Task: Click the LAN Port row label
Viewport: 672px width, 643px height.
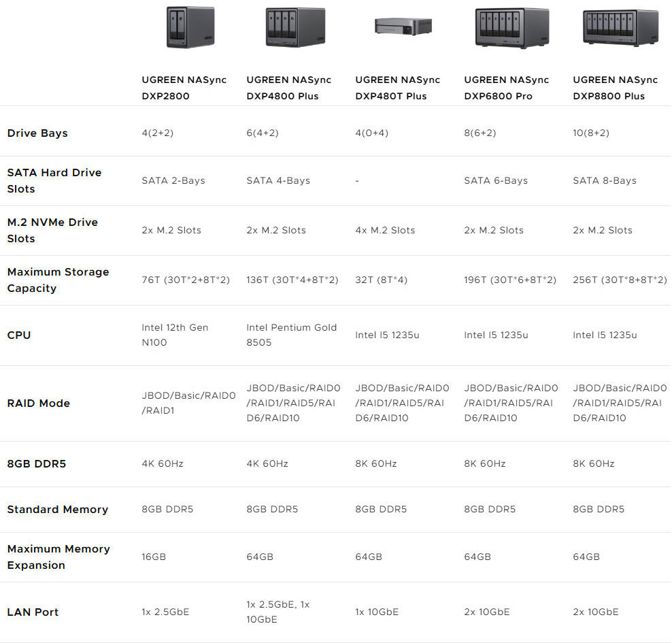Action: (x=33, y=612)
